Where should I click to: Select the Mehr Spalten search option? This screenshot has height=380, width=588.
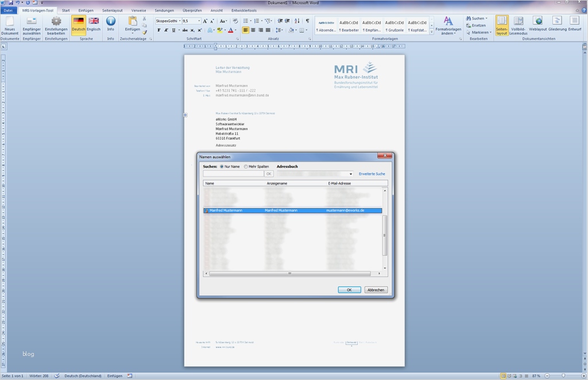click(x=246, y=167)
